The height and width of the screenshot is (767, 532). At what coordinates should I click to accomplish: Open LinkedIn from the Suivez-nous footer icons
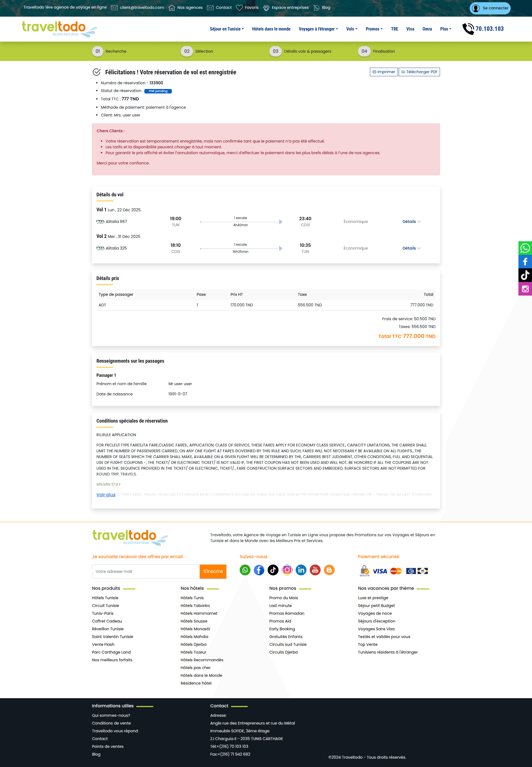(x=301, y=570)
